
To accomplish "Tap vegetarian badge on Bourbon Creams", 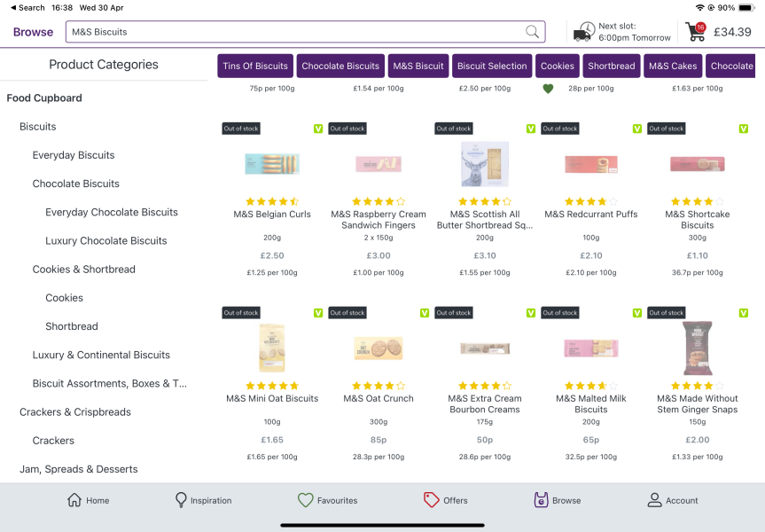I will [x=531, y=313].
